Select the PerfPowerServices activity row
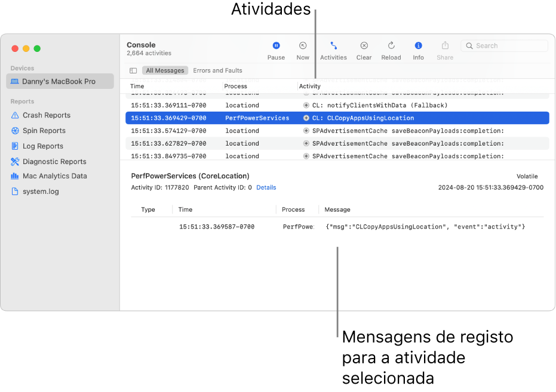This screenshot has height=392, width=556. [337, 118]
